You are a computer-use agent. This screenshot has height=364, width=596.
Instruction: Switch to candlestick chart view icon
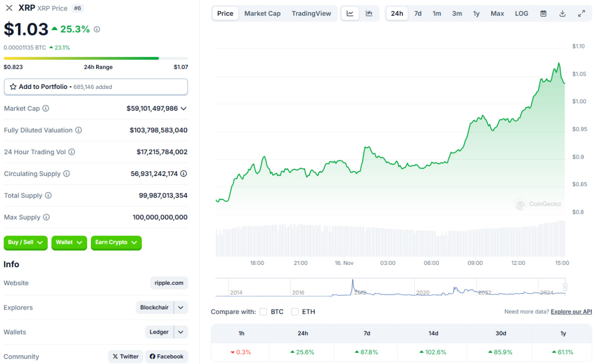click(369, 13)
